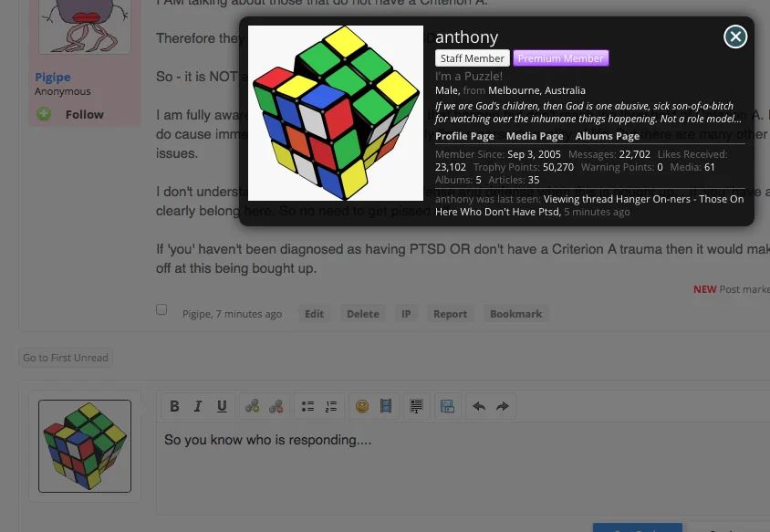Click the IP button under the post

pyautogui.click(x=406, y=314)
